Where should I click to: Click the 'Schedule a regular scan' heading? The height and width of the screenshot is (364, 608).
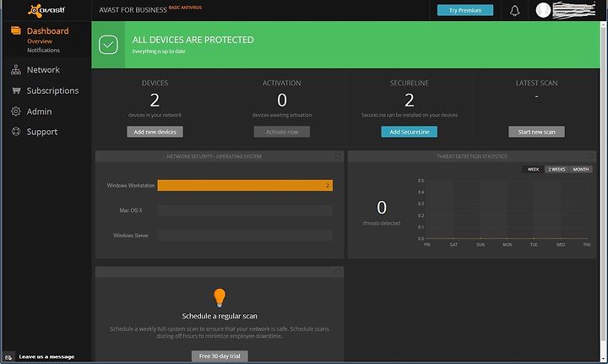(x=220, y=316)
